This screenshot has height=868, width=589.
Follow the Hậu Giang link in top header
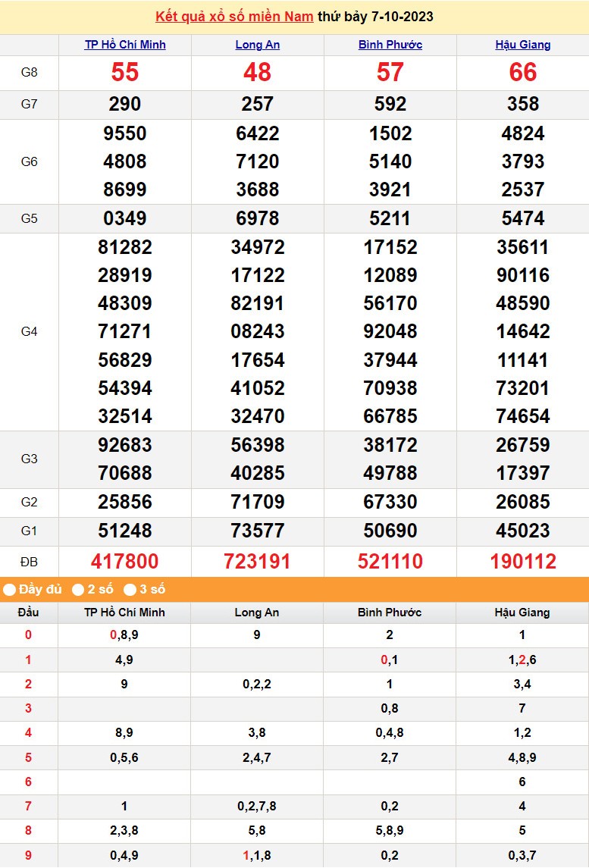tap(523, 45)
